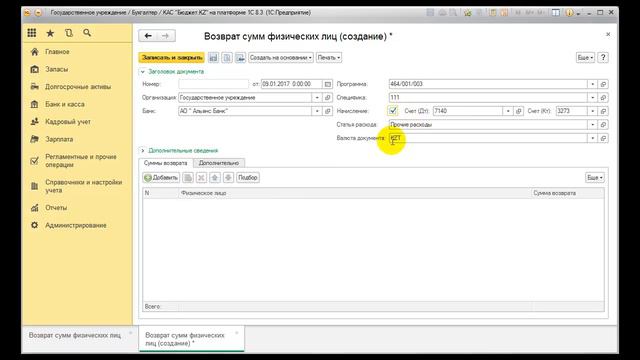Open the Главное section in sidebar
This screenshot has width=640, height=360.
tap(57, 52)
